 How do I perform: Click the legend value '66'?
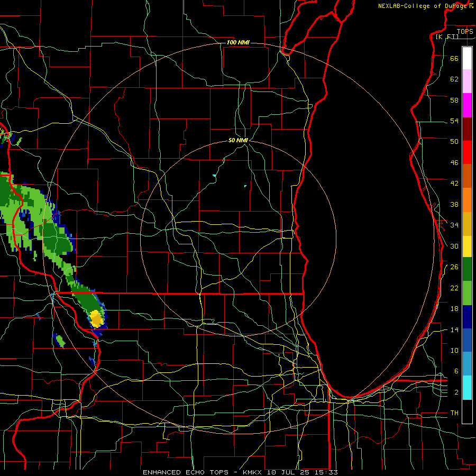[x=454, y=58]
